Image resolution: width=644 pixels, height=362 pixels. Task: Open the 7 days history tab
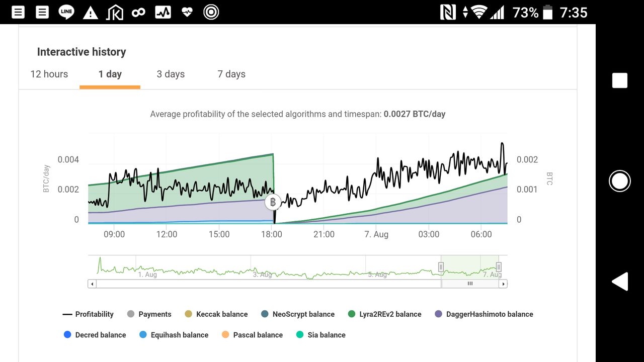(x=231, y=74)
